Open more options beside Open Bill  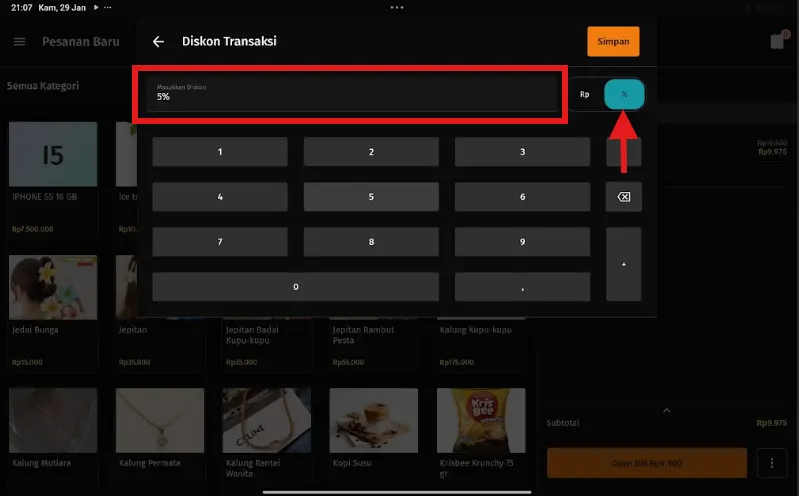click(771, 463)
